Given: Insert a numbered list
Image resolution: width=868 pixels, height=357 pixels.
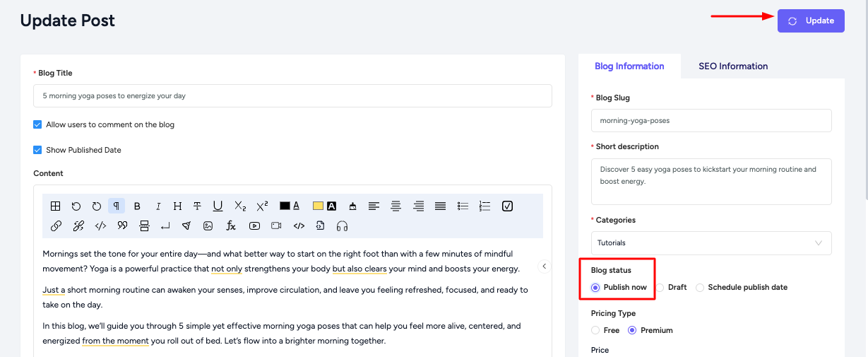Looking at the screenshot, I should pyautogui.click(x=484, y=206).
